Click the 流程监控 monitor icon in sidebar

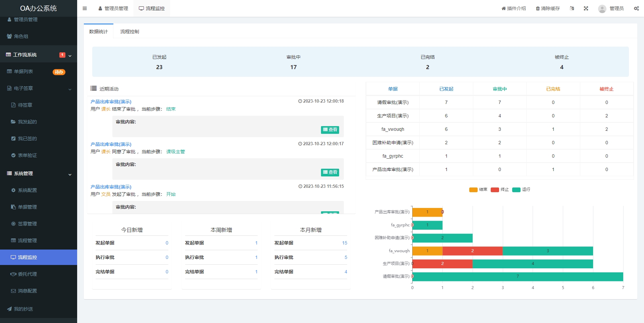point(13,257)
